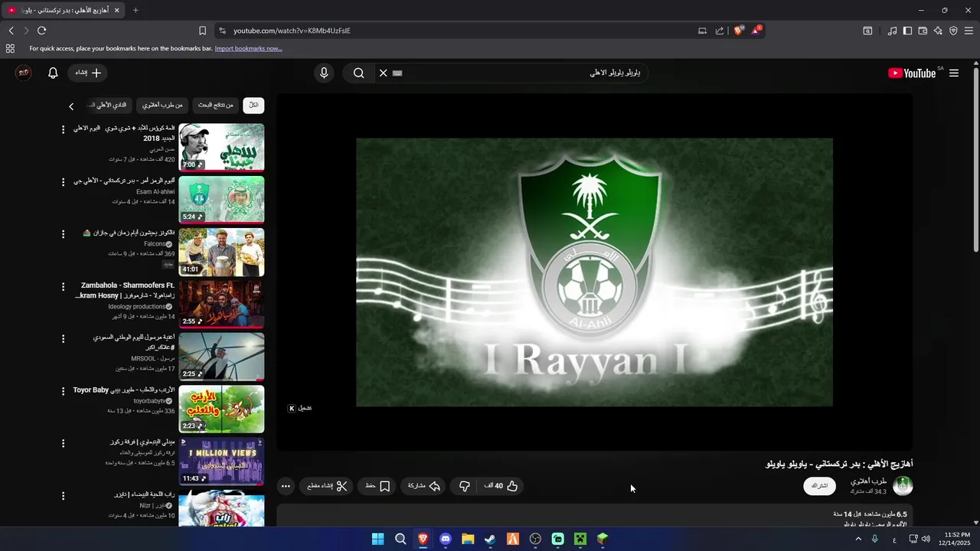980x551 pixels.
Task: Click the install/cast screen icon in address bar
Action: (702, 31)
